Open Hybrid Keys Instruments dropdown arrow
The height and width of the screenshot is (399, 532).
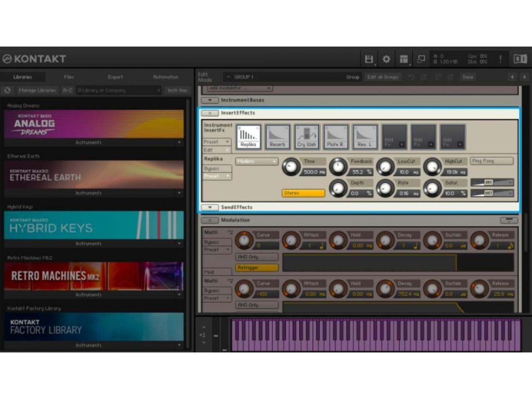pos(179,244)
